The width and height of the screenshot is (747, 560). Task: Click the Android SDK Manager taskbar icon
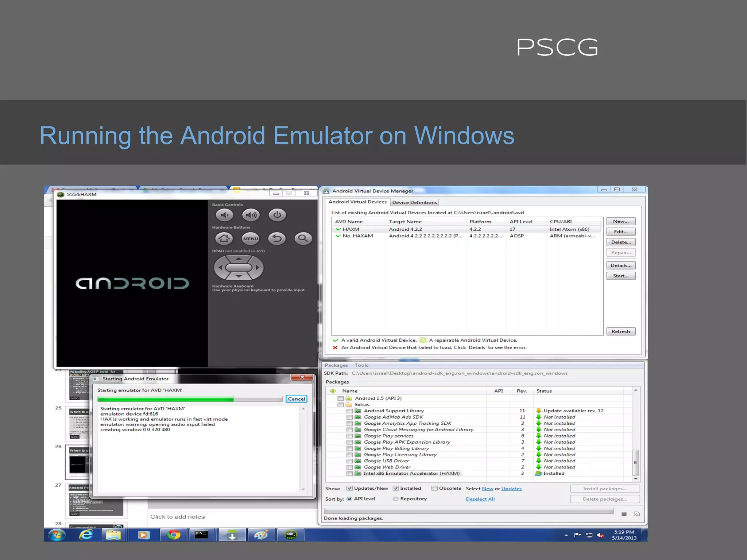pos(232,535)
